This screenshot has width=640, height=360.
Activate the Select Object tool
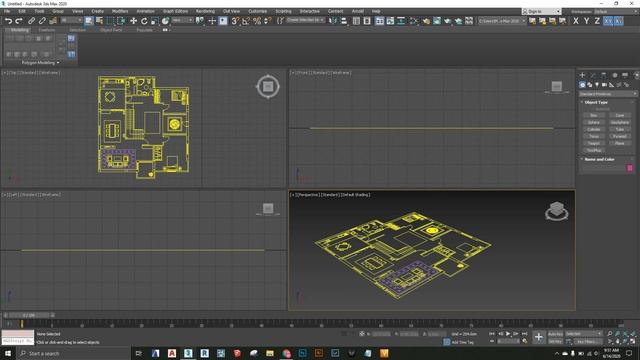pyautogui.click(x=89, y=21)
